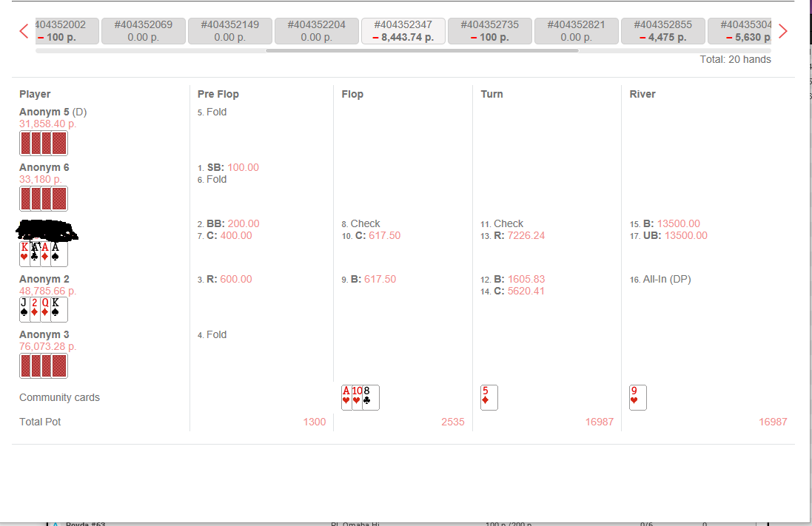Open the hand tab showing -5,630 p.
The width and height of the screenshot is (812, 526).
tap(739, 31)
